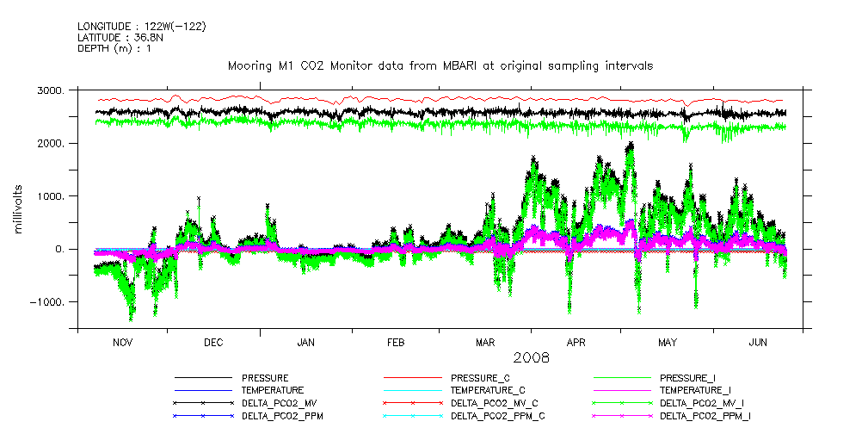
Task: Click the 3000 tick label on y-axis
Action: (x=48, y=91)
